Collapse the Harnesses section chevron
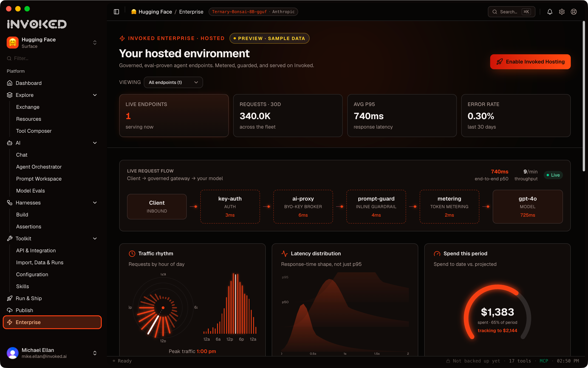This screenshot has width=588, height=368. [95, 202]
